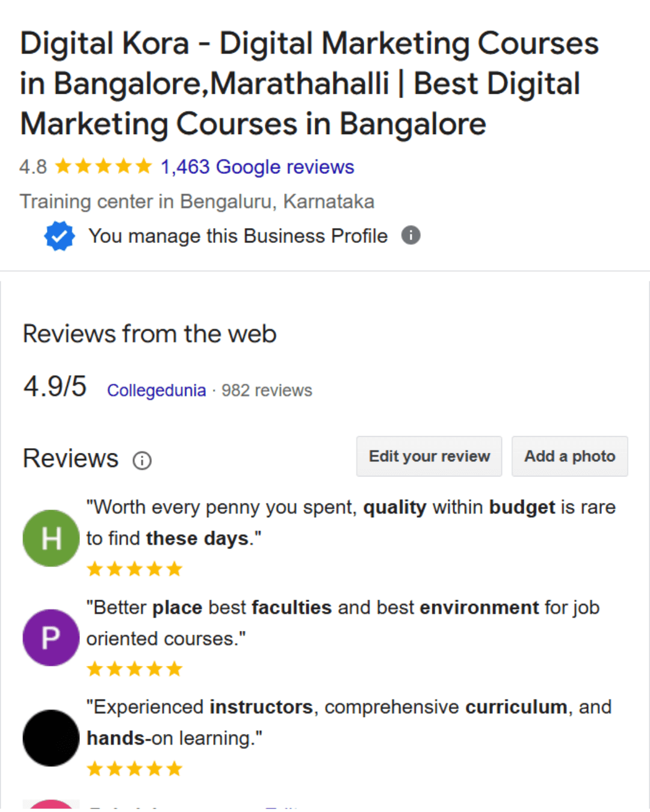Select the 'Worth every penny you spent' review text
650x812 pixels.
351,523
